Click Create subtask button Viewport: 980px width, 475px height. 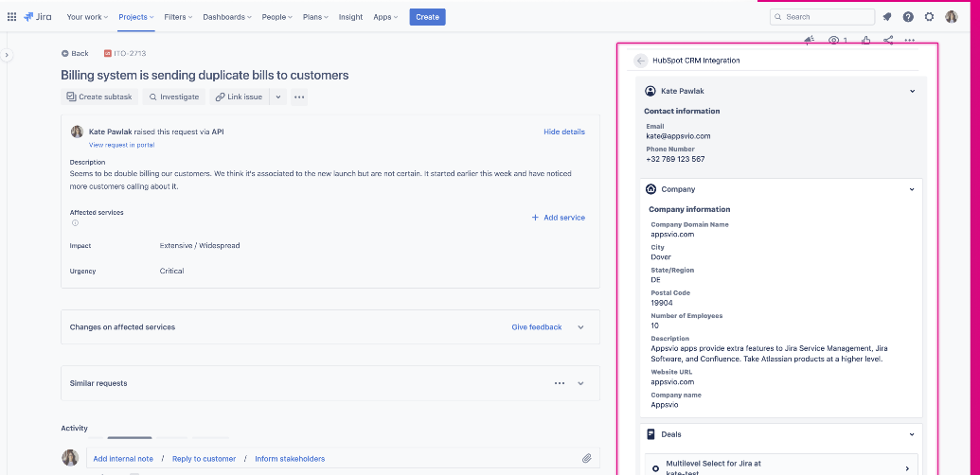pyautogui.click(x=99, y=97)
